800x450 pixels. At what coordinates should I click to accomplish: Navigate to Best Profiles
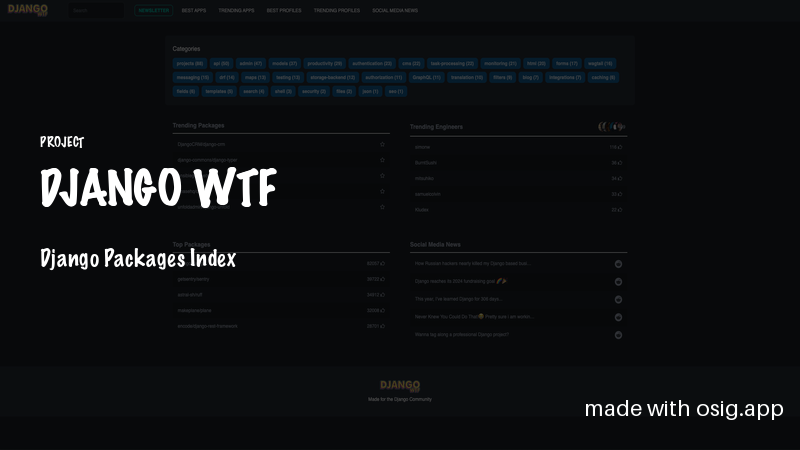(x=284, y=10)
